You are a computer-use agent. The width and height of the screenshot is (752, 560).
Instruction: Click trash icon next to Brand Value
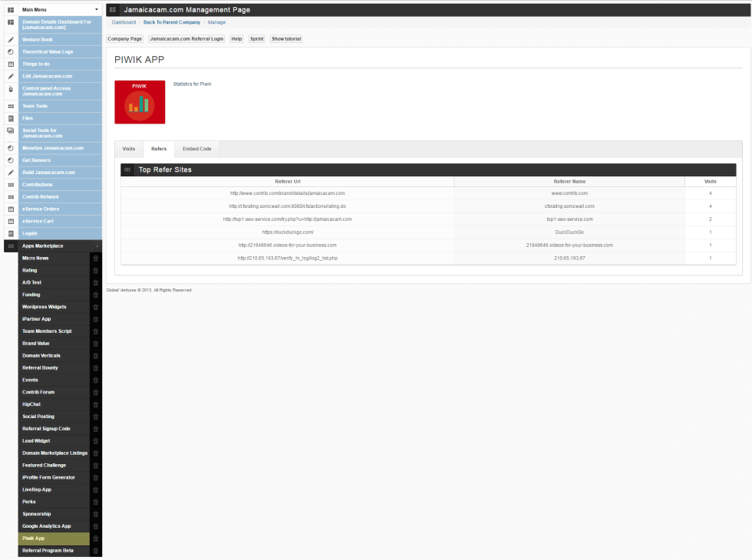96,344
